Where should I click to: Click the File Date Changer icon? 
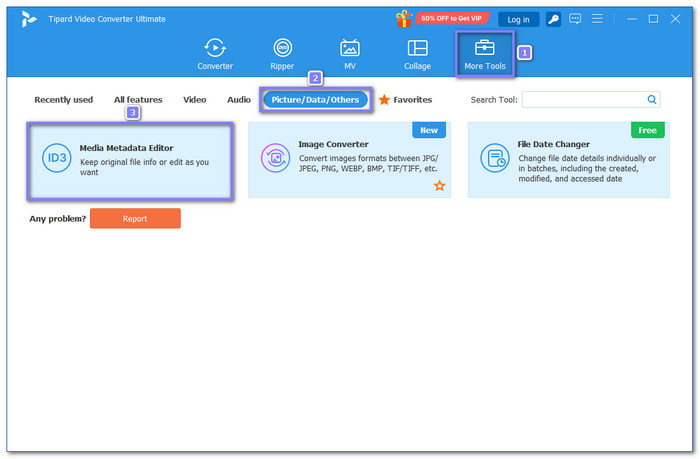pyautogui.click(x=495, y=158)
